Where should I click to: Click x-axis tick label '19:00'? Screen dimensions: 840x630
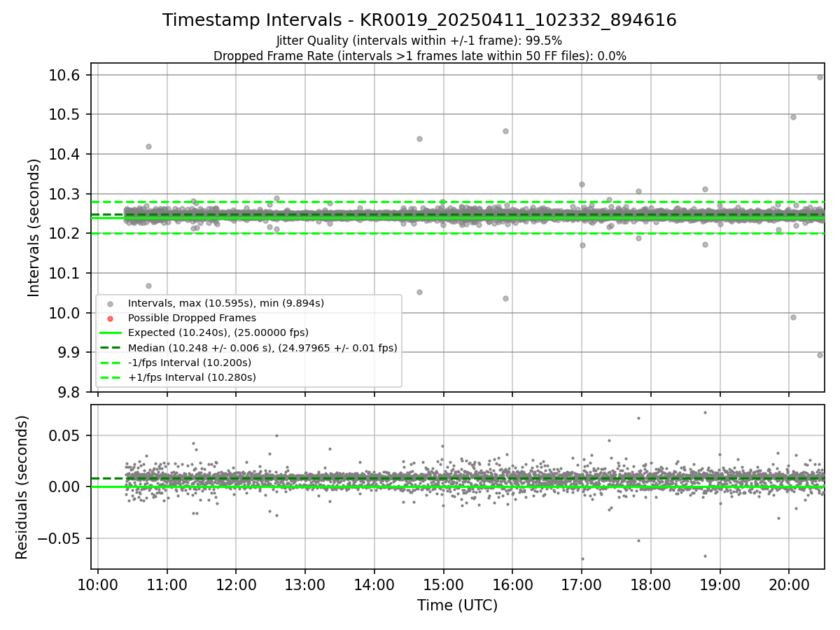(x=720, y=583)
